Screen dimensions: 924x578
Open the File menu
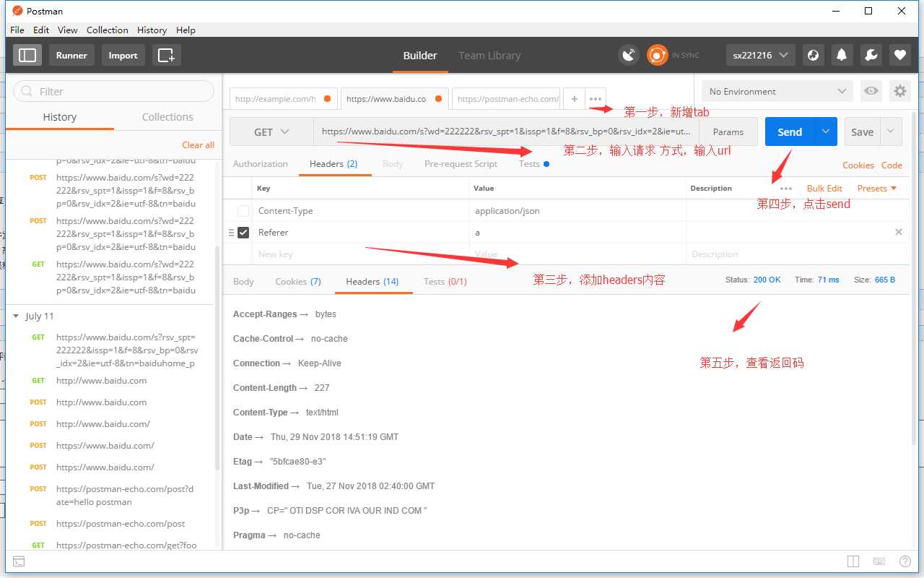(17, 30)
